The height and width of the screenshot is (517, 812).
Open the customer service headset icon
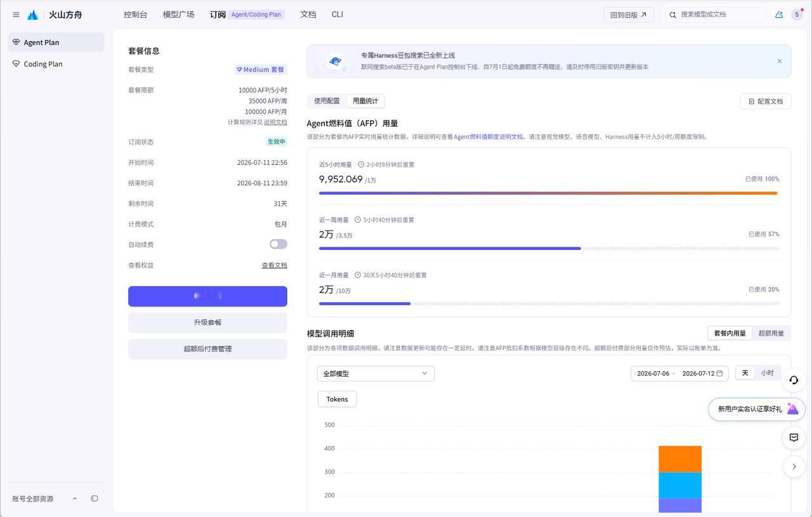(794, 380)
